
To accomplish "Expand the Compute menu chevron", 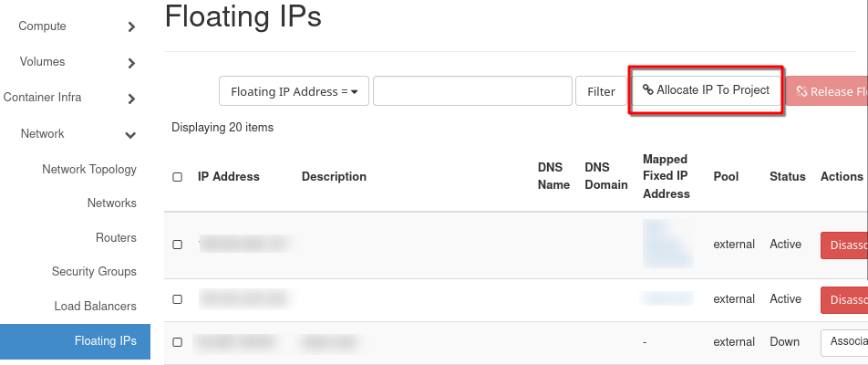I will [x=131, y=27].
